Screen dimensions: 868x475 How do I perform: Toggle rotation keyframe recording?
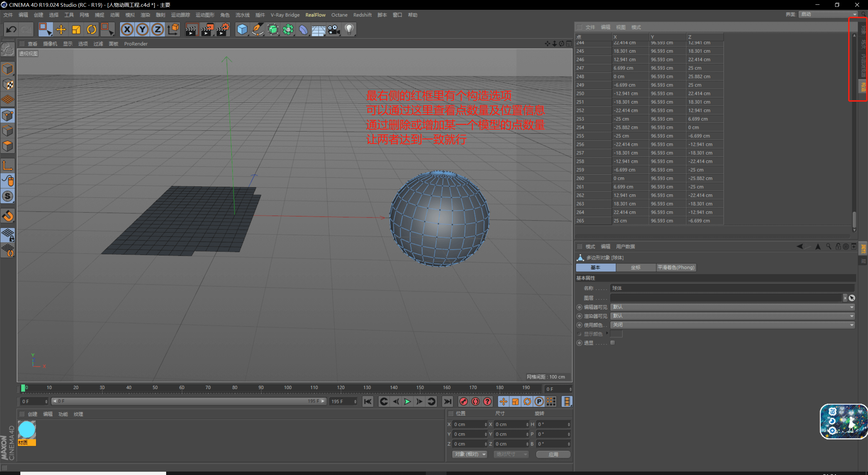[x=527, y=402]
